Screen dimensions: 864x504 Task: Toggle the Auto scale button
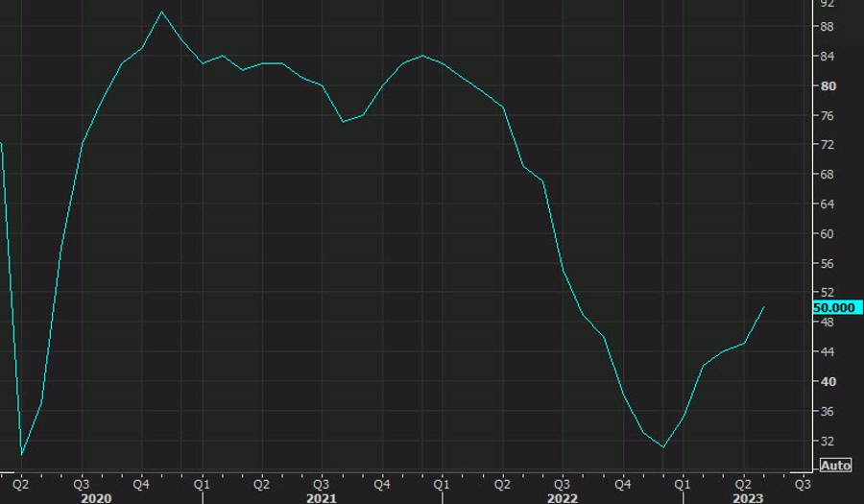pos(835,466)
